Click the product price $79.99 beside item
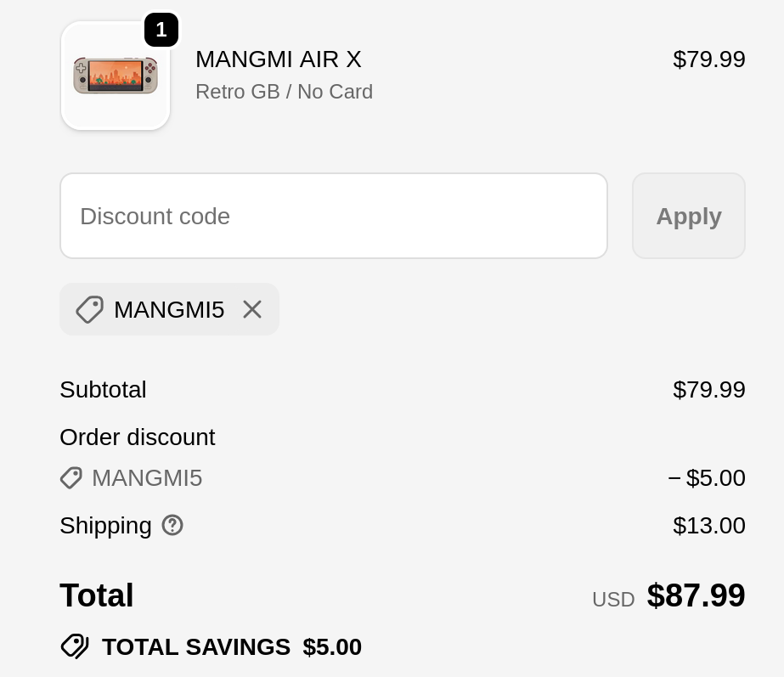784x677 pixels. (x=709, y=59)
